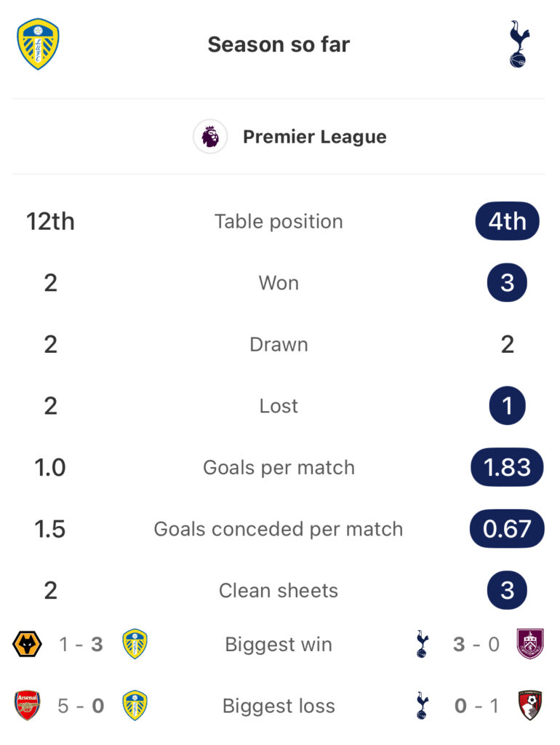The width and height of the screenshot is (560, 745).
Task: Tap the 0.67 goals conceded badge
Action: point(507,529)
